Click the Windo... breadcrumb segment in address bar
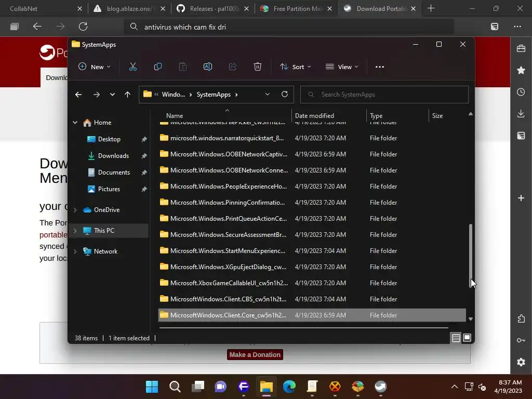 click(174, 95)
